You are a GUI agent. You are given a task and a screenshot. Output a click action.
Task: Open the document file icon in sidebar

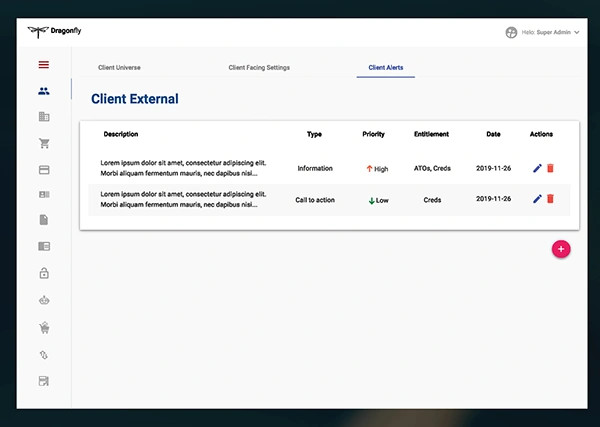[x=44, y=220]
